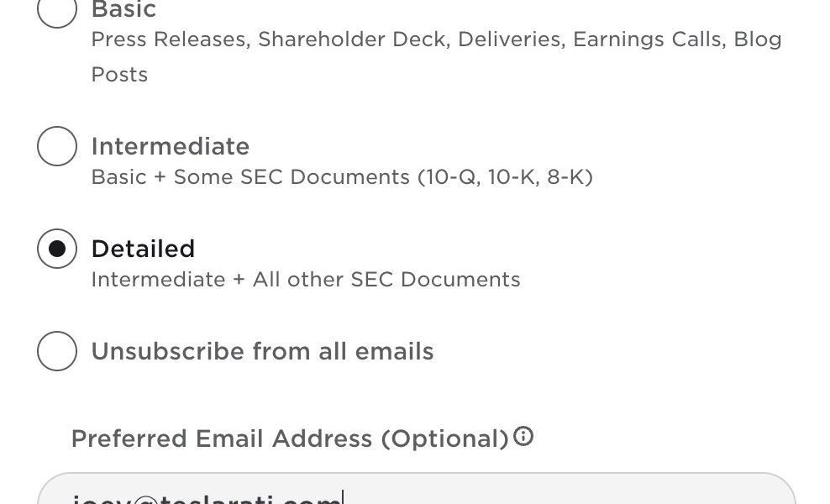Click the 'Blog' word in Basic description

[x=758, y=39]
